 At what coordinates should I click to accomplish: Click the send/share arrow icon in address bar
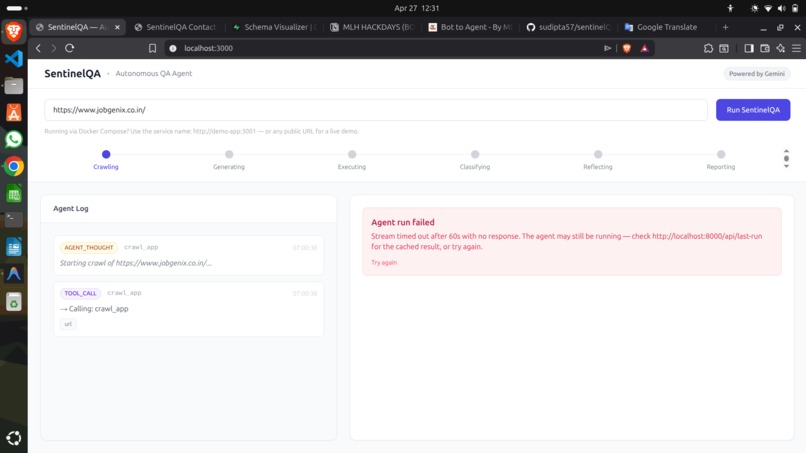[608, 48]
